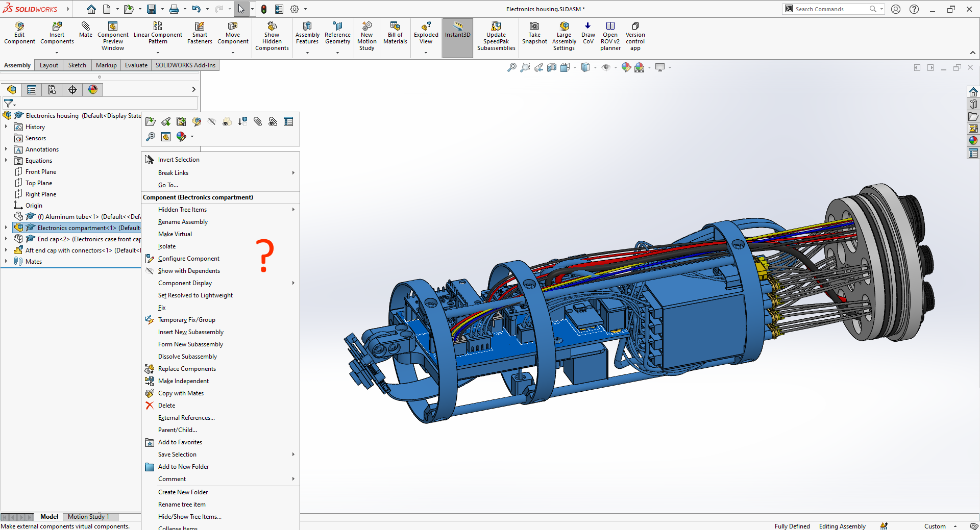
Task: Click New Motion Study tool
Action: (x=367, y=37)
